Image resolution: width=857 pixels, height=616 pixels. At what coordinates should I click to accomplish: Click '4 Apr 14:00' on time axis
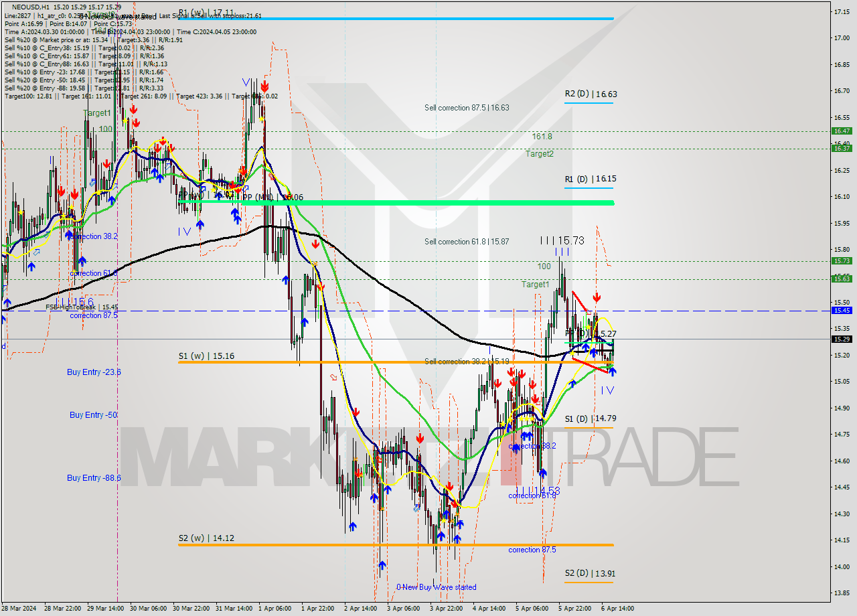(489, 609)
